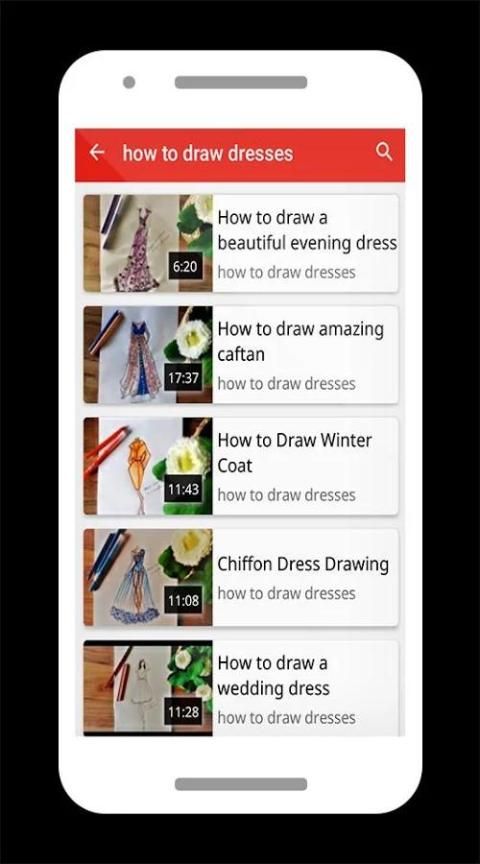Open the Chiffon Dress video thumbnail
This screenshot has width=480, height=864.
148,577
